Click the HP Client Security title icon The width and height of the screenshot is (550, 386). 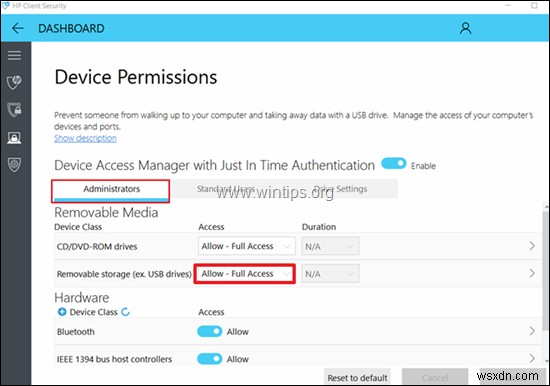[x=6, y=6]
